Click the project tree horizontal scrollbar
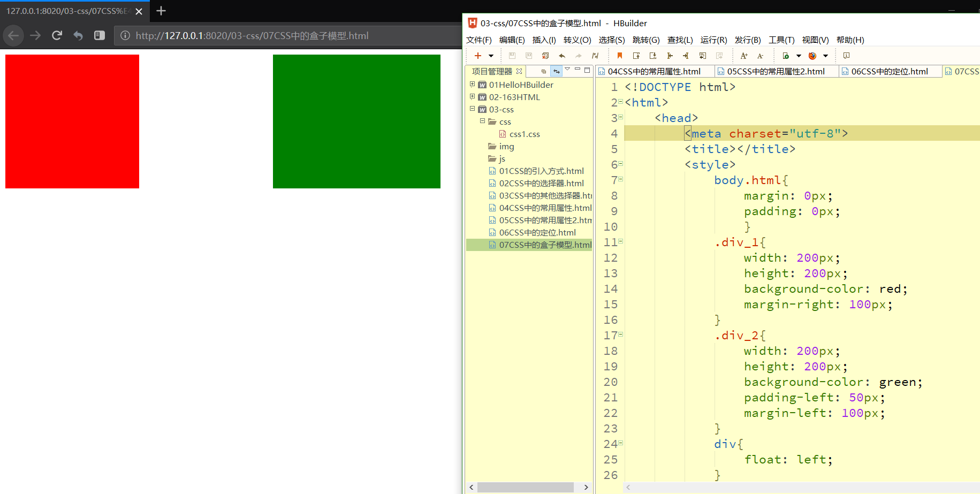 point(526,487)
